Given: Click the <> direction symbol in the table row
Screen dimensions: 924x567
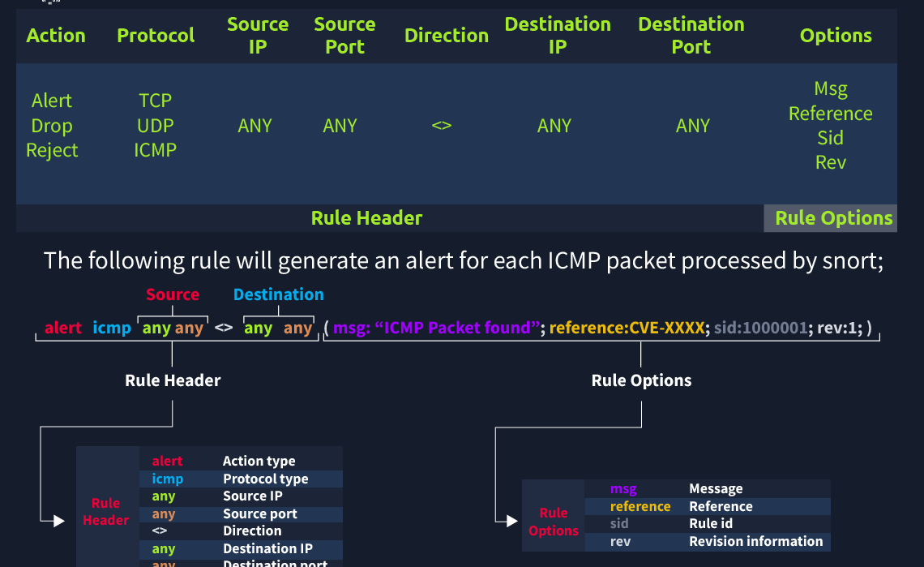Looking at the screenshot, I should coord(442,126).
